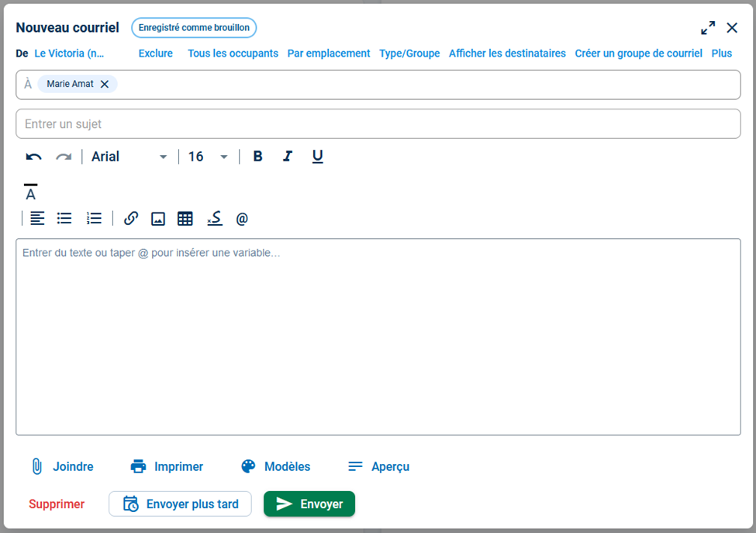This screenshot has width=756, height=533.
Task: Change sender Le Victoria
Action: [x=69, y=54]
